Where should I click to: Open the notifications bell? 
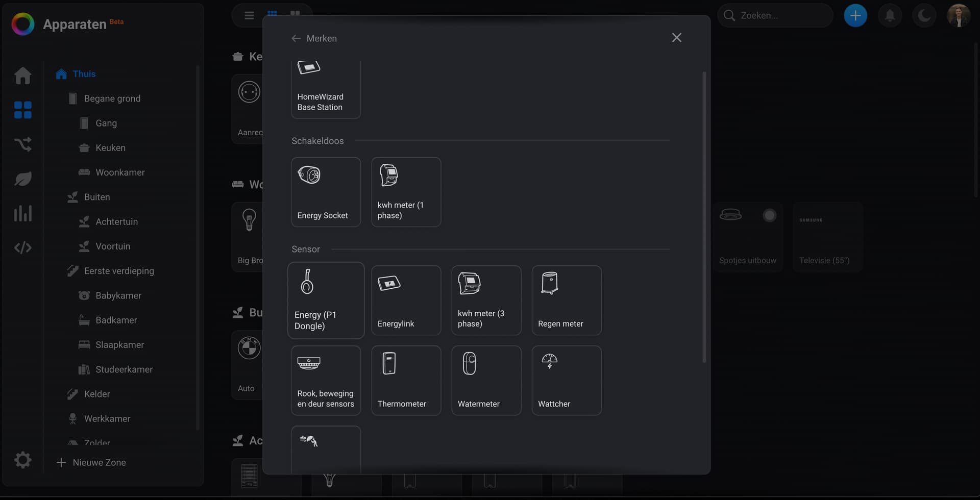tap(890, 16)
